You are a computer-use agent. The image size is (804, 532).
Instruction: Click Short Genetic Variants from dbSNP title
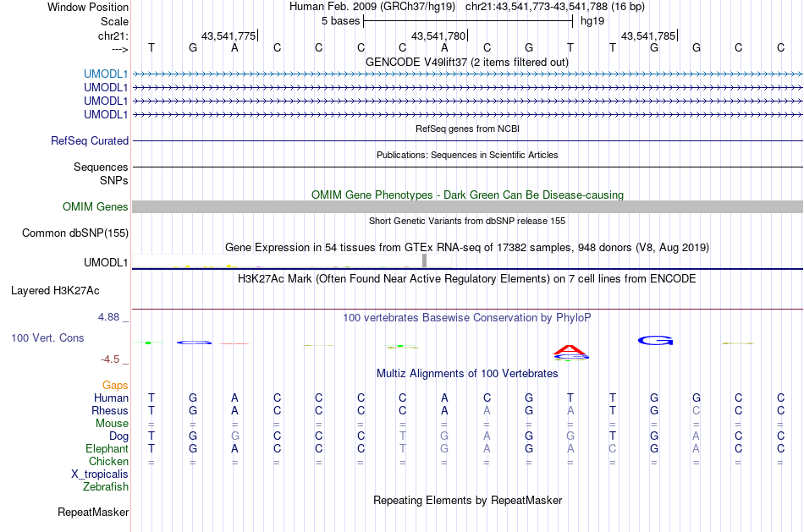[467, 221]
